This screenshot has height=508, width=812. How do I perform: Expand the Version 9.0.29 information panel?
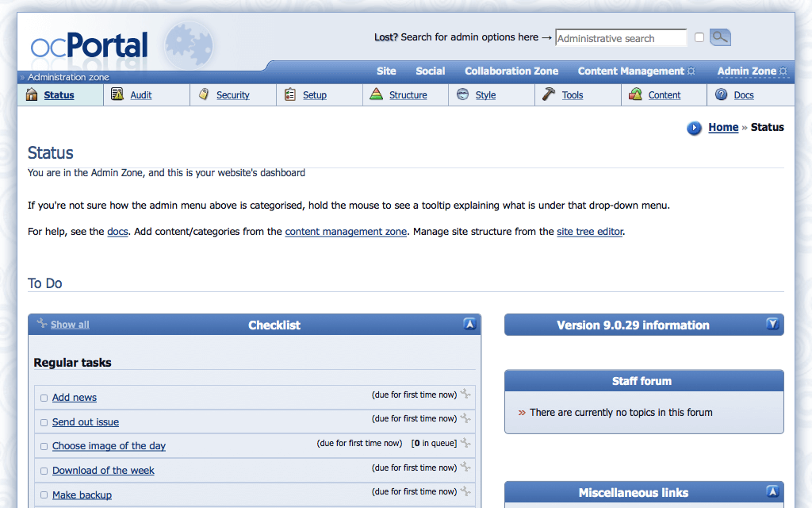772,324
